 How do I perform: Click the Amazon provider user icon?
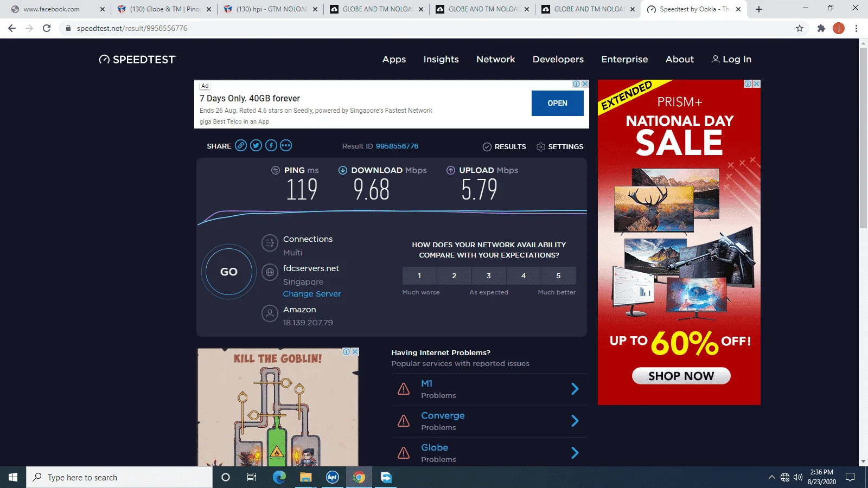coord(270,313)
